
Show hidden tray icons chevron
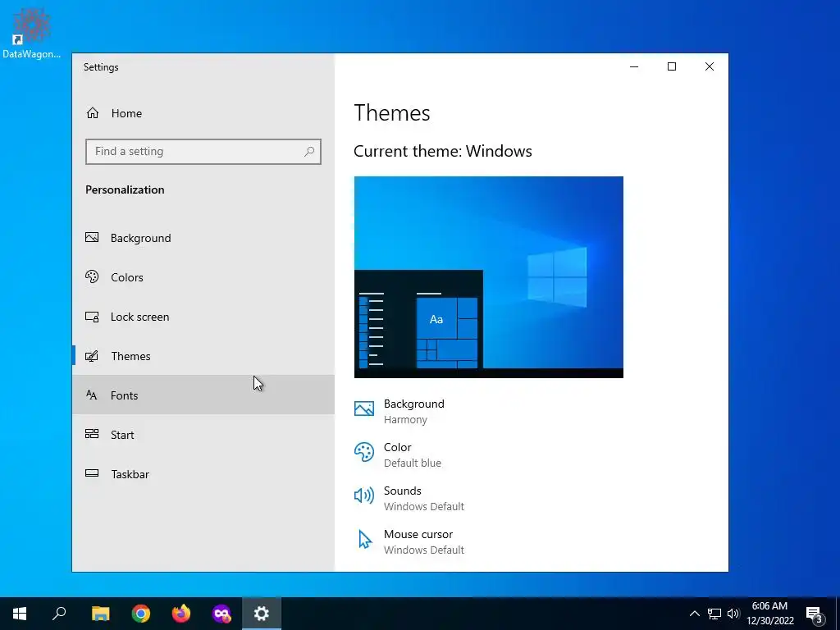[x=694, y=614]
